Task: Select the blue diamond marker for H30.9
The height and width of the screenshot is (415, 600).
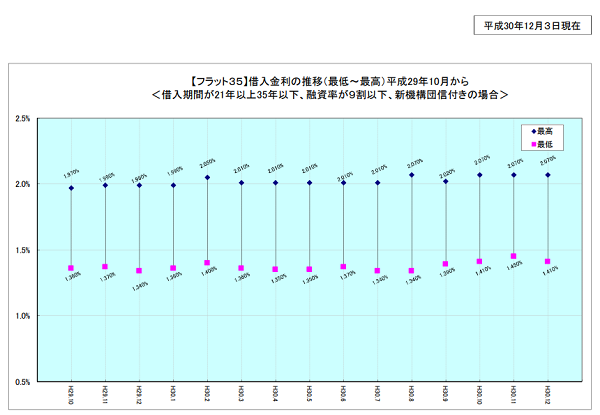Action: (446, 181)
